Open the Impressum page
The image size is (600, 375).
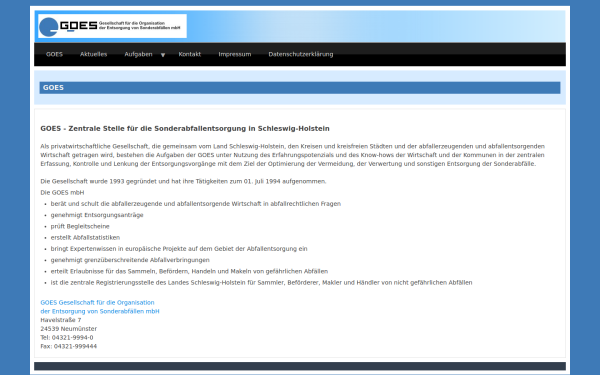[235, 54]
